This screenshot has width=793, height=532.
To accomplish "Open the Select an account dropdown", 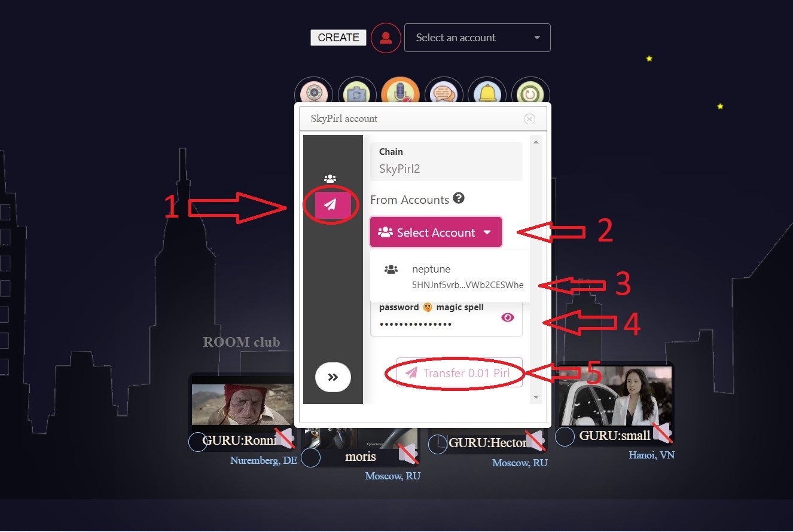I will click(477, 38).
